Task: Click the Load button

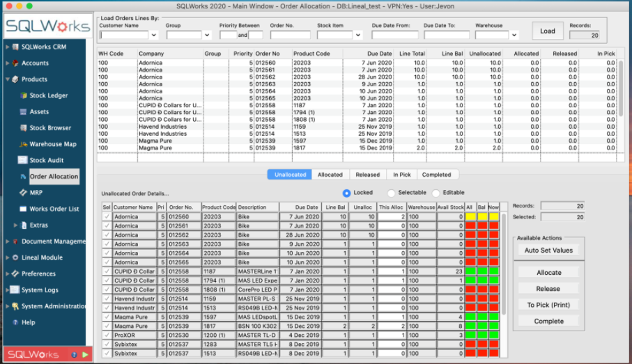Action: (x=548, y=31)
